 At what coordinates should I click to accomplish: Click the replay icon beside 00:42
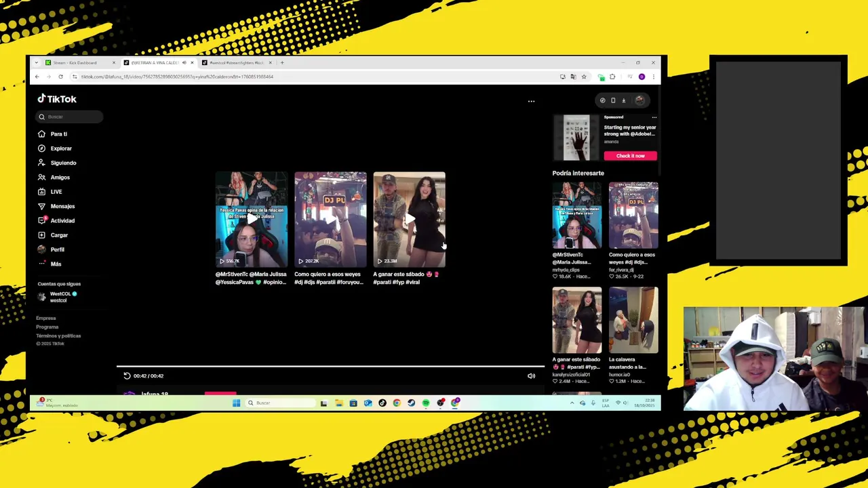tap(127, 375)
